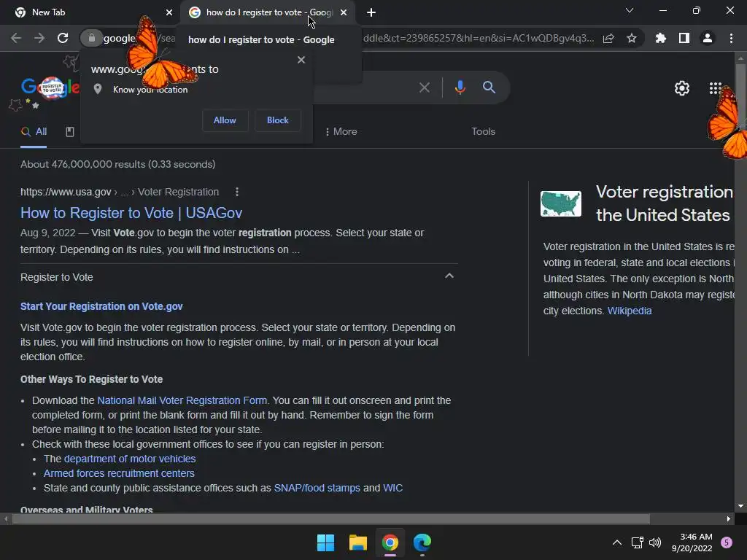Image resolution: width=747 pixels, height=560 pixels.
Task: Go back using browser back arrow
Action: pos(16,38)
